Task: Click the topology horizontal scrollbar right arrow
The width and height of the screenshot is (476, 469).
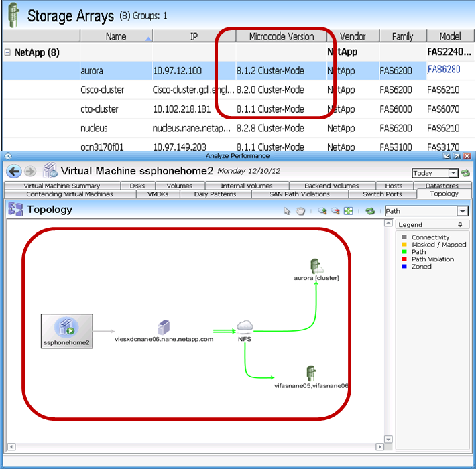Action: click(x=379, y=446)
